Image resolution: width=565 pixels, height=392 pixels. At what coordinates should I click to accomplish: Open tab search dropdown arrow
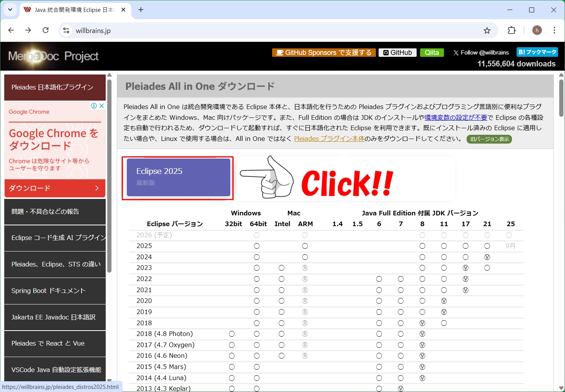[x=10, y=10]
